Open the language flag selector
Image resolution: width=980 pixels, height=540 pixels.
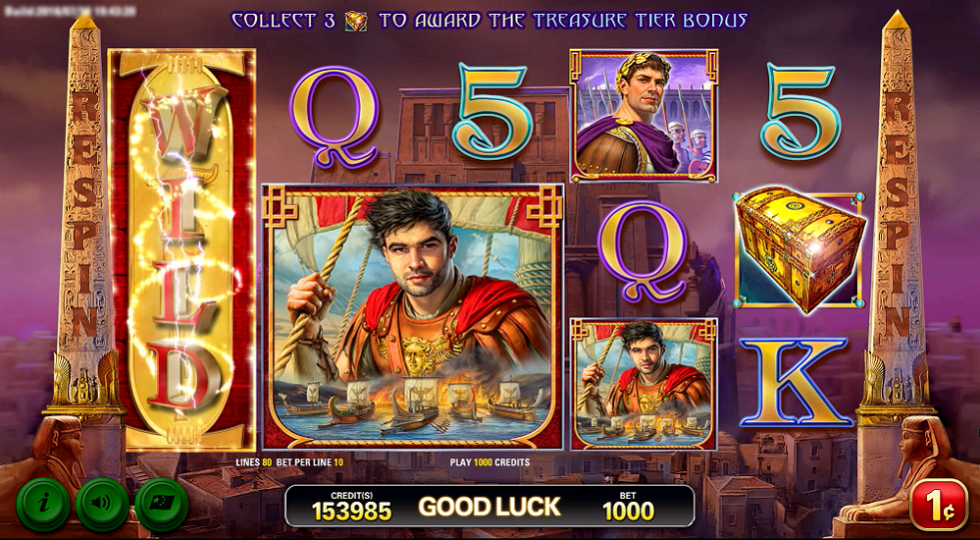pos(161,505)
